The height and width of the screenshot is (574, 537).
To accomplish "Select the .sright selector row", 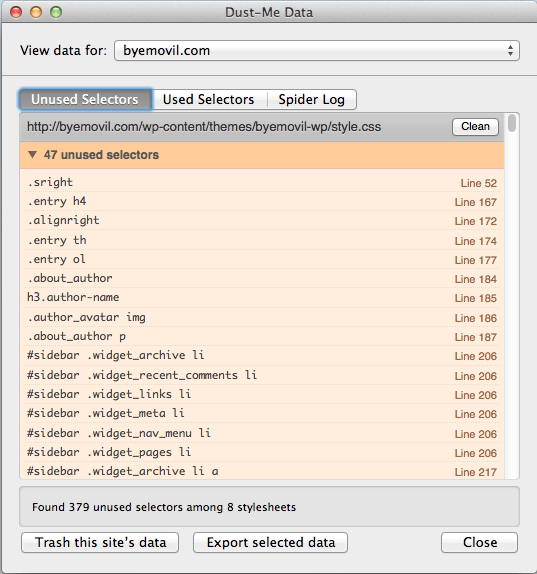I will (262, 182).
